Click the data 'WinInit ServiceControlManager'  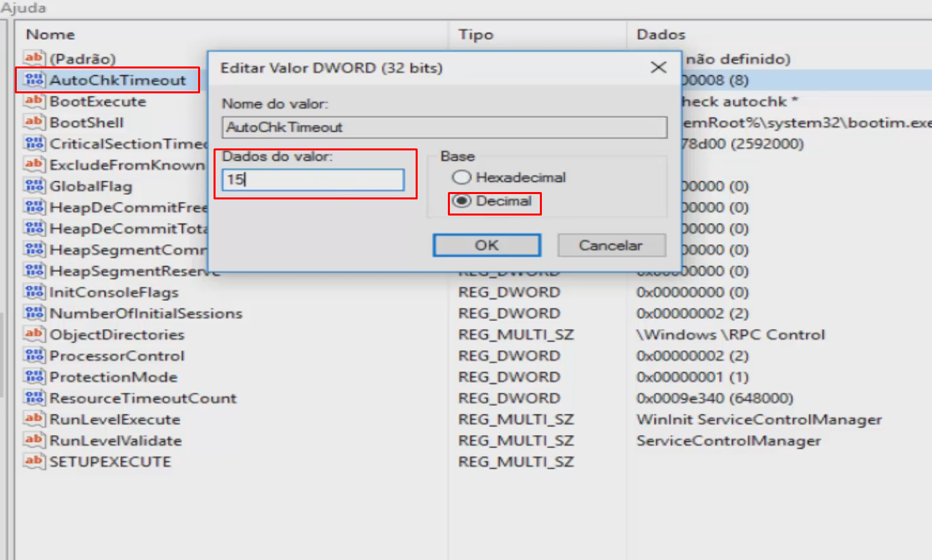coord(759,420)
